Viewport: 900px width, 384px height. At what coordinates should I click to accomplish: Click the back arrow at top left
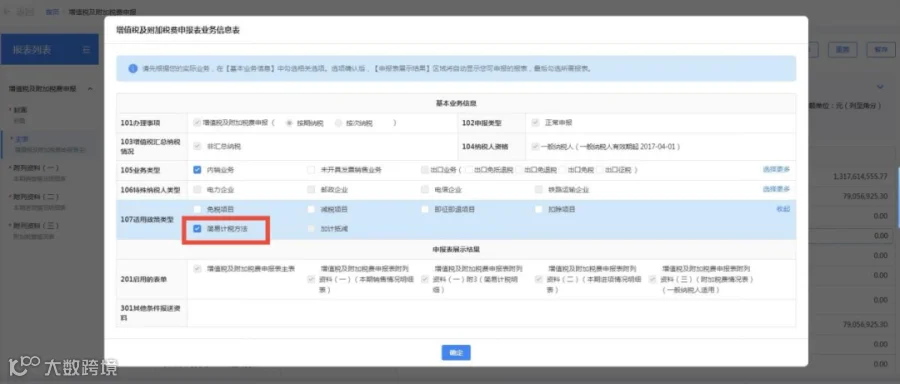click(x=7, y=11)
